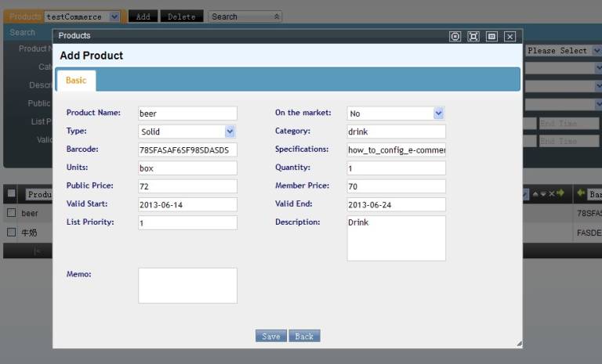Viewport: 602px width, 364px height.
Task: Click the Search toggle button in the toolbar
Action: click(x=245, y=16)
